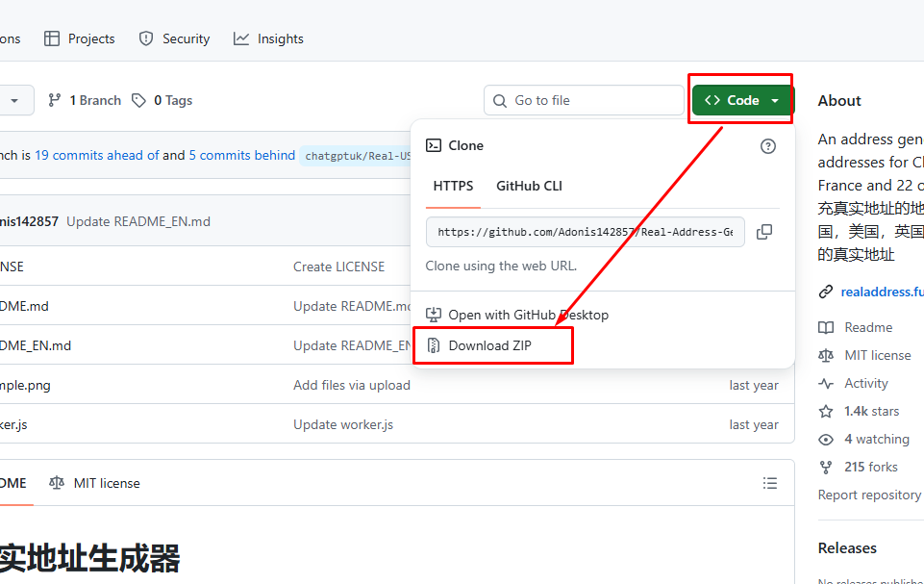Open 19 commits ahead of link
This screenshot has height=584, width=924.
tap(97, 155)
